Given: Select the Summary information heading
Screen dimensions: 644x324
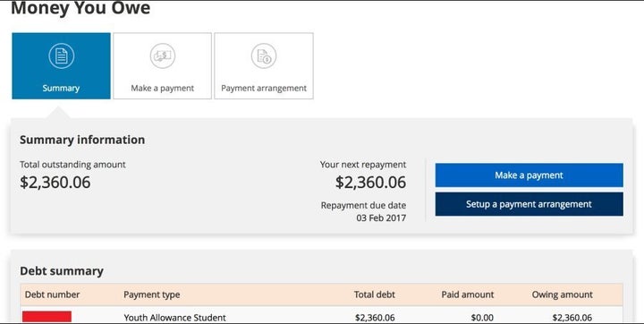Looking at the screenshot, I should tap(82, 140).
